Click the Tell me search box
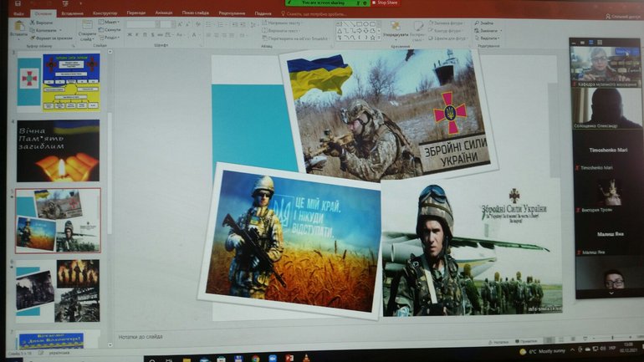 tap(313, 14)
